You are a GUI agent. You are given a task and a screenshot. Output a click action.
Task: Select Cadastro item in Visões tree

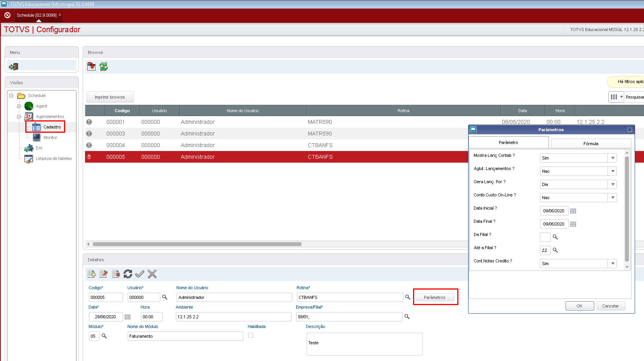point(52,127)
